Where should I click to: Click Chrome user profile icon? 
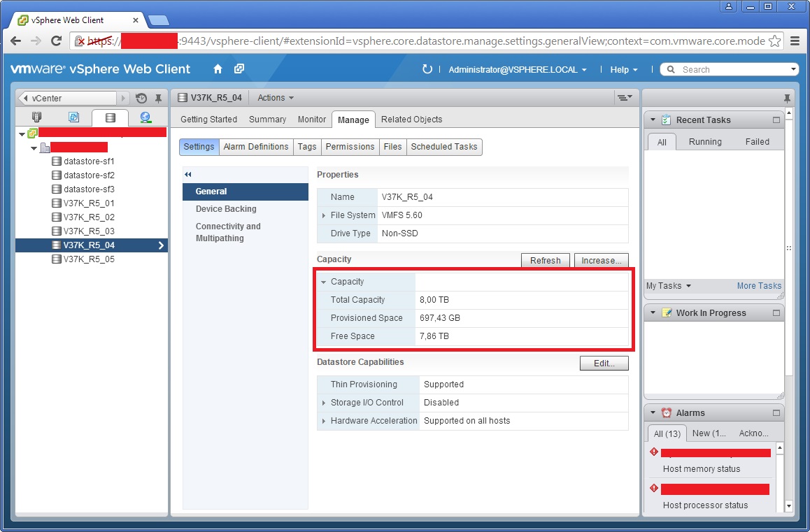click(728, 6)
